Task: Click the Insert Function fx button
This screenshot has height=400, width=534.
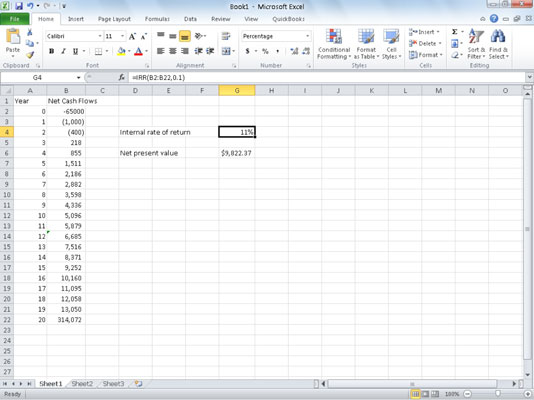Action: [x=122, y=78]
